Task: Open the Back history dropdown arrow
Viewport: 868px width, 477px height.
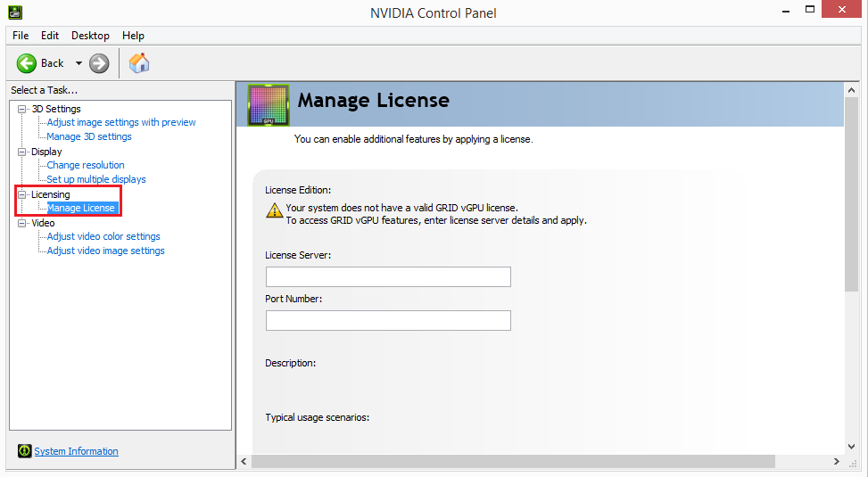Action: 79,63
